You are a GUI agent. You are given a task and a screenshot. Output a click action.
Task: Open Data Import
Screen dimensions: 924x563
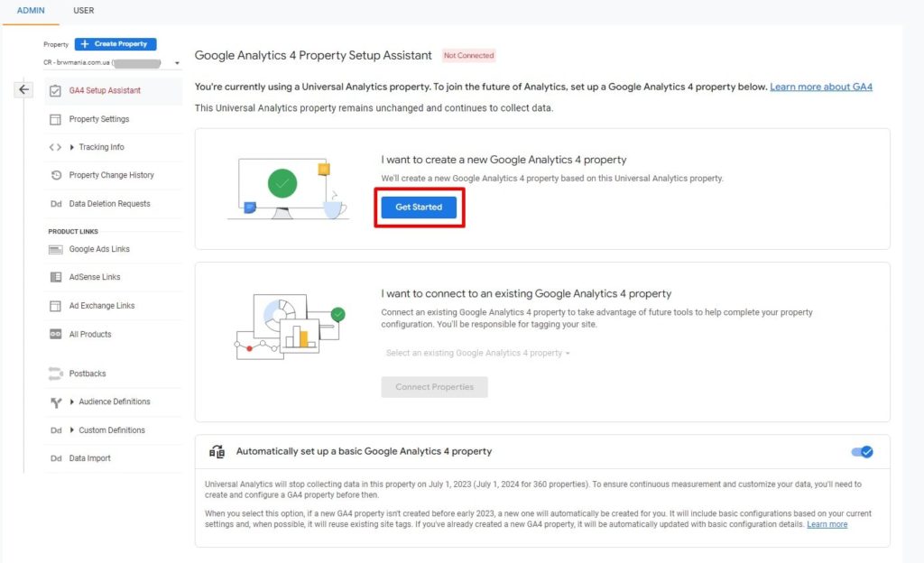tap(89, 458)
